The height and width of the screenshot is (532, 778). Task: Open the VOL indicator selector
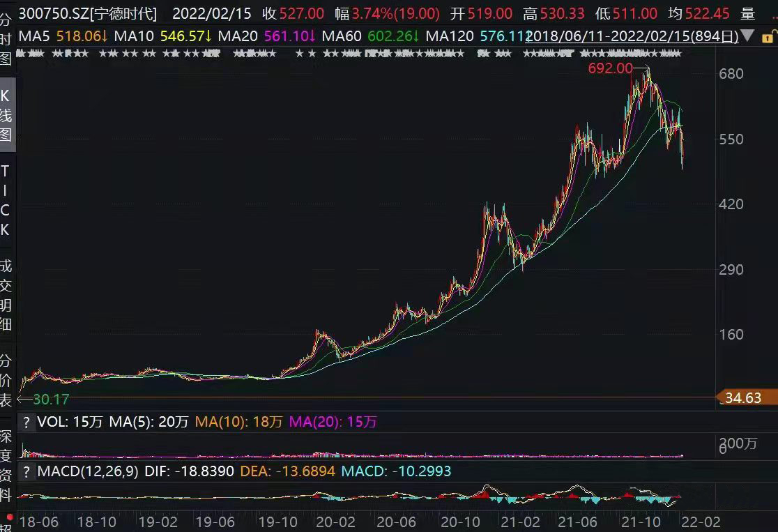pos(52,422)
